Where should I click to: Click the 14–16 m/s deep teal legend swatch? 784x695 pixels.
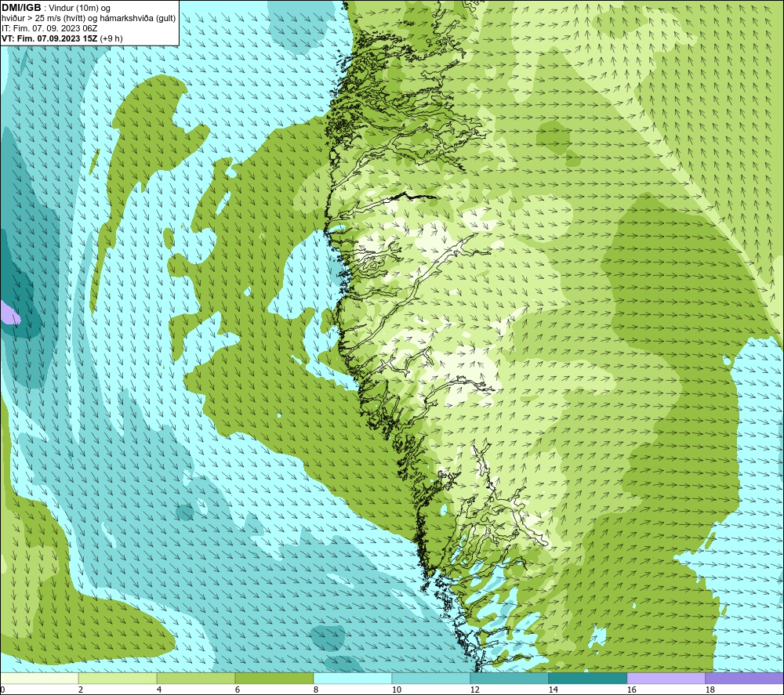click(x=587, y=678)
